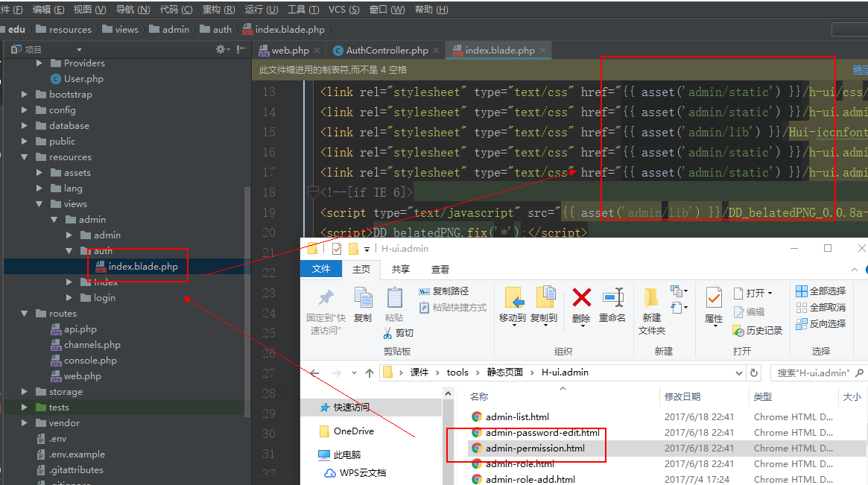Click the red X Delete icon in Explorer ribbon
This screenshot has width=868, height=485.
(x=581, y=299)
